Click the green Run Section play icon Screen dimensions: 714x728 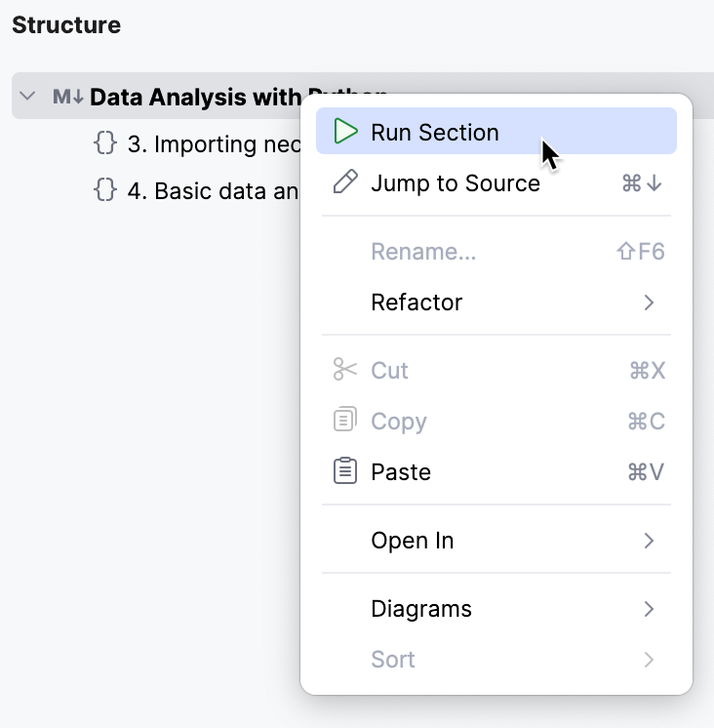click(x=345, y=132)
